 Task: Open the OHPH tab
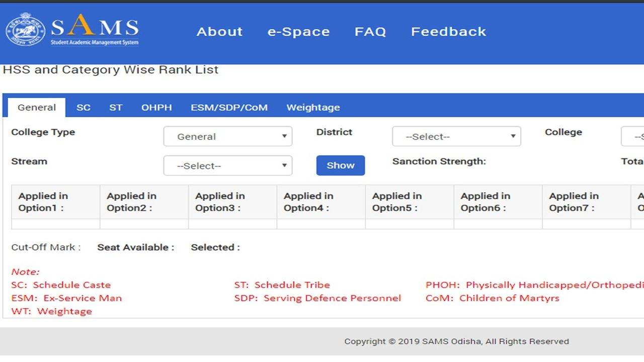156,108
